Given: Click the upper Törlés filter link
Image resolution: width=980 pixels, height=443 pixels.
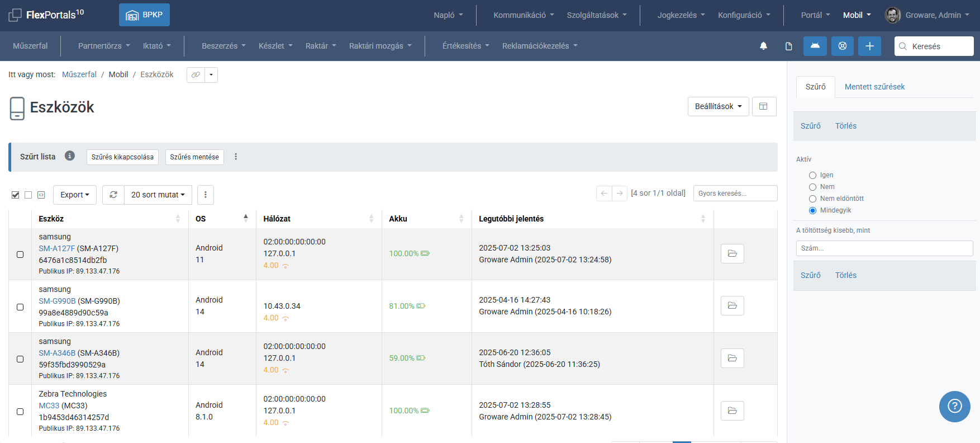Looking at the screenshot, I should click(846, 126).
